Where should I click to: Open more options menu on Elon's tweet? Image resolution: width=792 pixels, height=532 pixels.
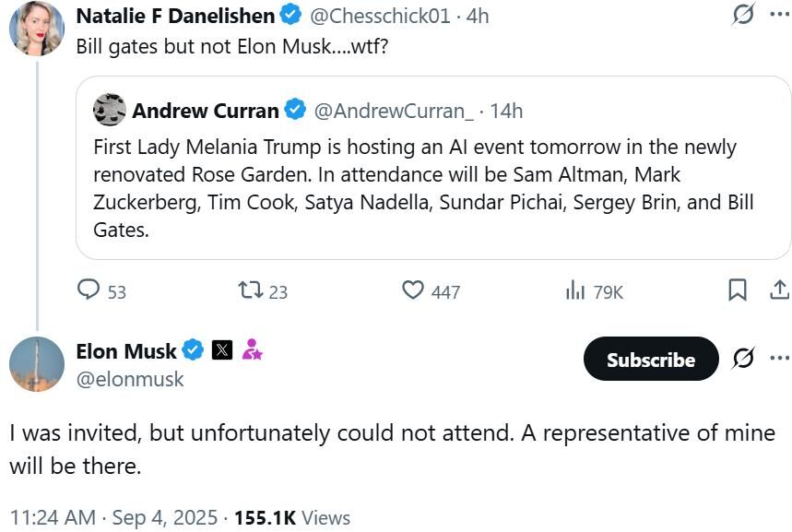(x=779, y=358)
